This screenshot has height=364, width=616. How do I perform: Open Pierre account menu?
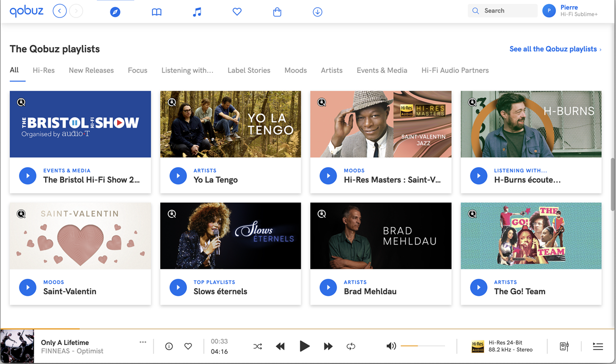click(571, 11)
